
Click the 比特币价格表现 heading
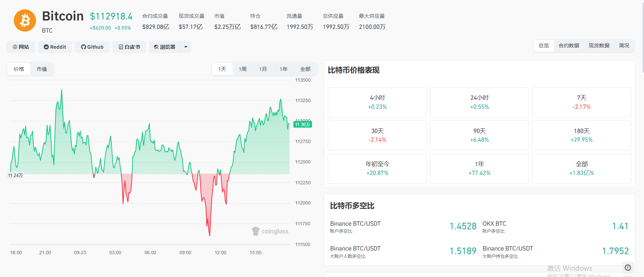(x=354, y=70)
